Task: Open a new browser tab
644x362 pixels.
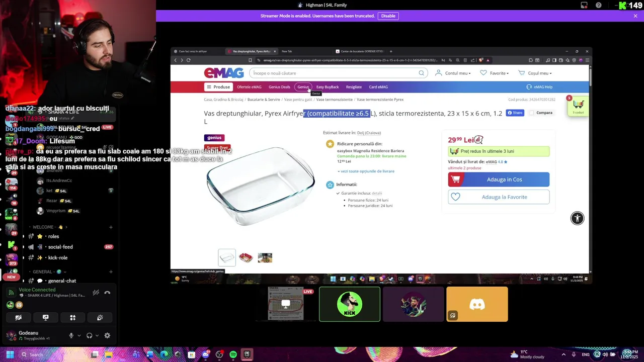Action: [391, 51]
